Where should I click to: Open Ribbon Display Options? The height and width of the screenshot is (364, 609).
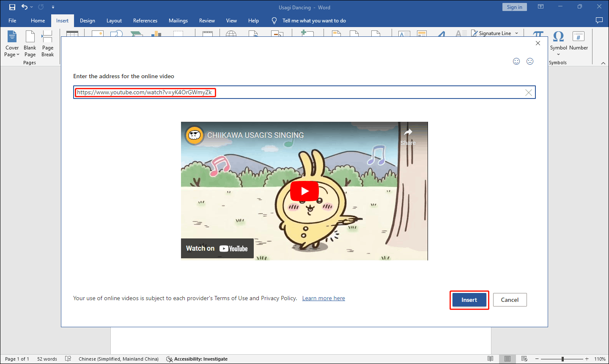pos(540,7)
